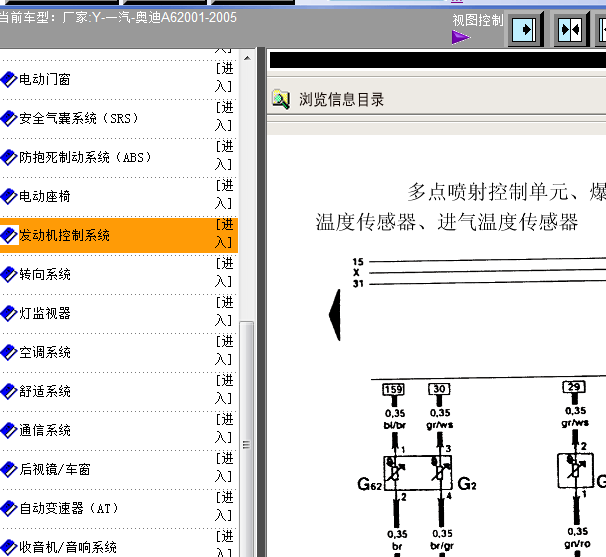606x557 pixels.
Task: Open the 自动变速器（AT） entry
Action: 69,509
